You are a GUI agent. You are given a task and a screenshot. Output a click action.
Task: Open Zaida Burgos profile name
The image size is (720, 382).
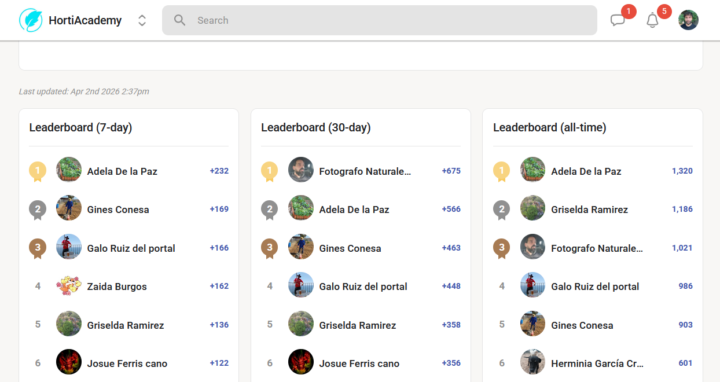pyautogui.click(x=117, y=286)
